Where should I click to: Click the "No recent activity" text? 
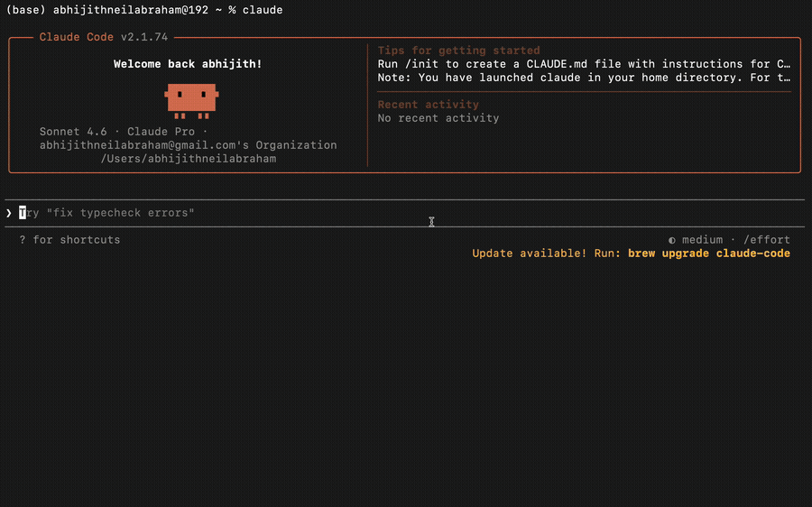(x=438, y=117)
